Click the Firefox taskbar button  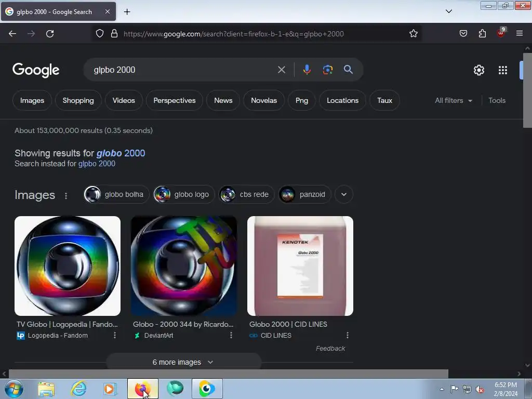(142, 389)
